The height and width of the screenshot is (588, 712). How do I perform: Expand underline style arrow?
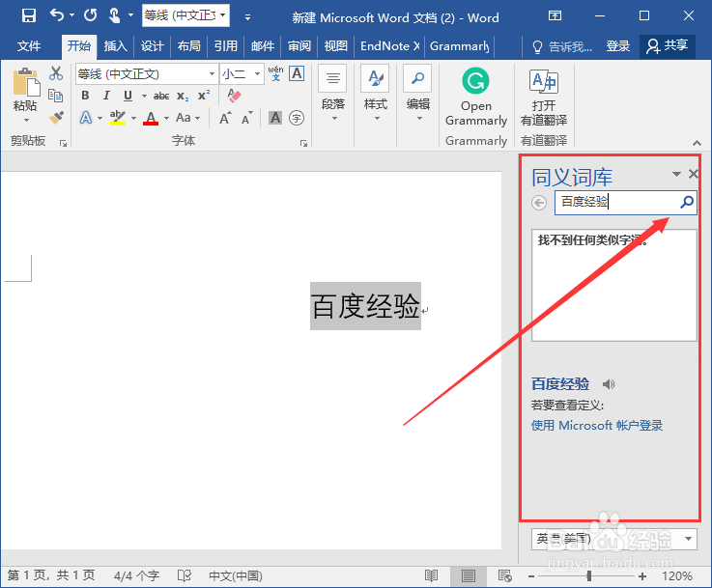tap(144, 96)
